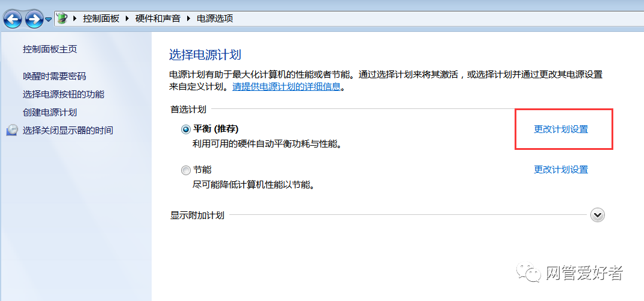This screenshot has height=301, width=644.
Task: Open the arrow before 控制面板 in address bar
Action: 75,19
